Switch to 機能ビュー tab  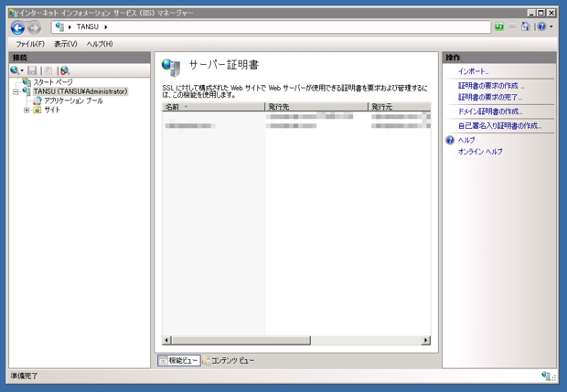[x=179, y=360]
